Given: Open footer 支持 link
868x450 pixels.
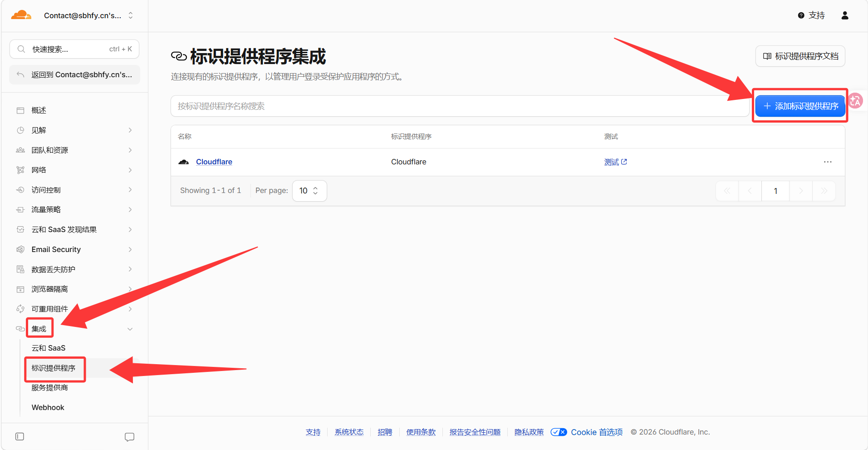Looking at the screenshot, I should (313, 432).
